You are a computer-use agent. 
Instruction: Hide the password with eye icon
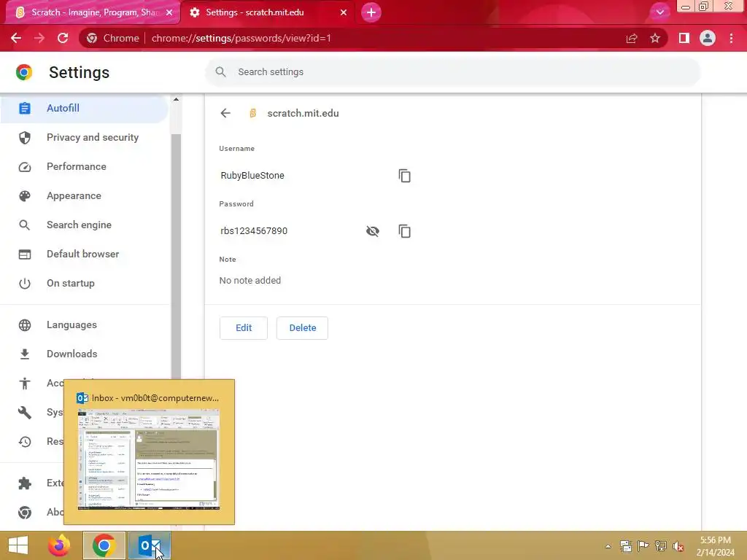373,231
